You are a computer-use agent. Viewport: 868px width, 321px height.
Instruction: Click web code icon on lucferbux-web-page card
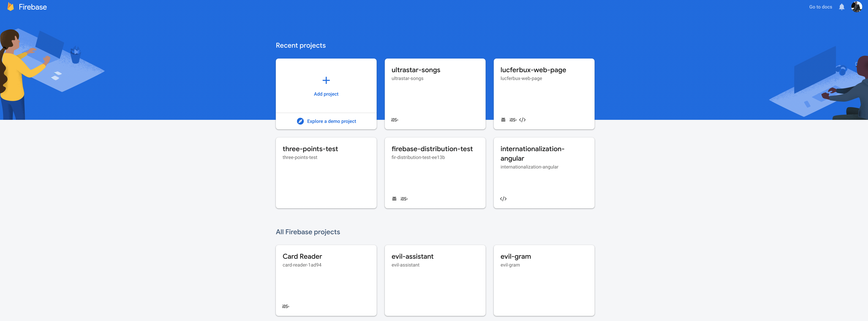click(522, 120)
